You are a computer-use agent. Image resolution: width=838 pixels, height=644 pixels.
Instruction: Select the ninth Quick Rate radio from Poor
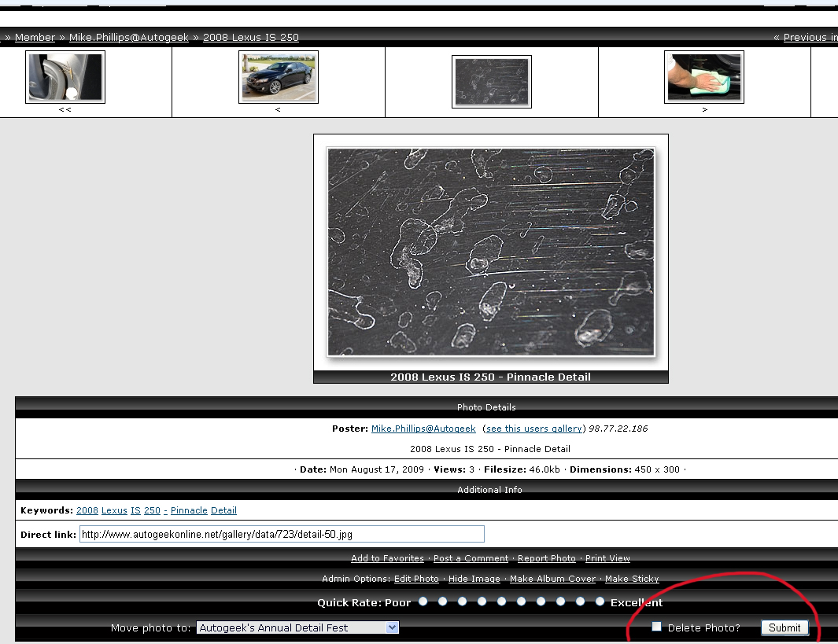click(x=581, y=602)
